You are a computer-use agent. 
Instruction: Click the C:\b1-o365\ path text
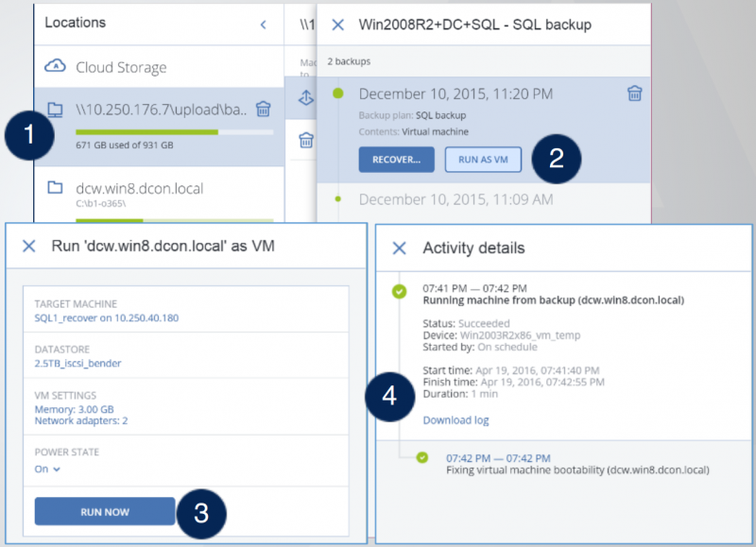100,203
